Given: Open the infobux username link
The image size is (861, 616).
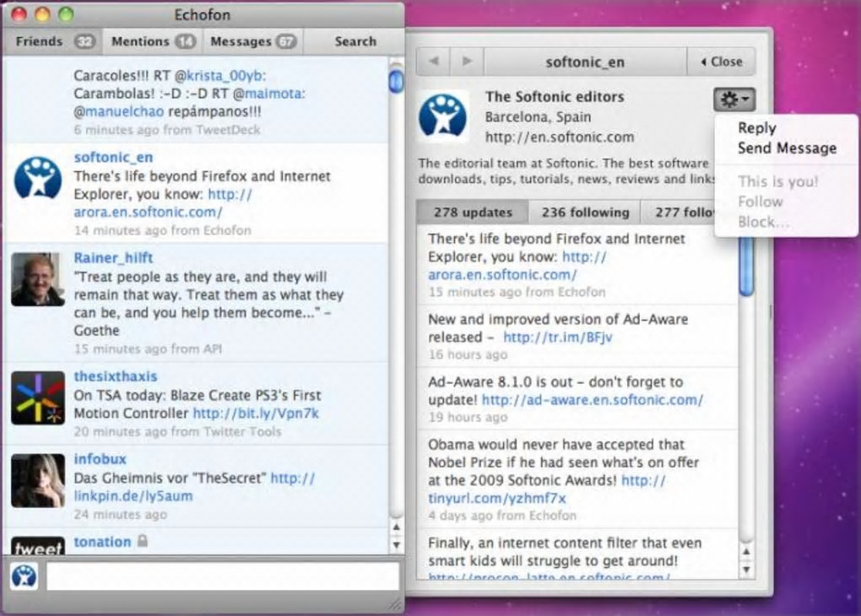Looking at the screenshot, I should 100,459.
